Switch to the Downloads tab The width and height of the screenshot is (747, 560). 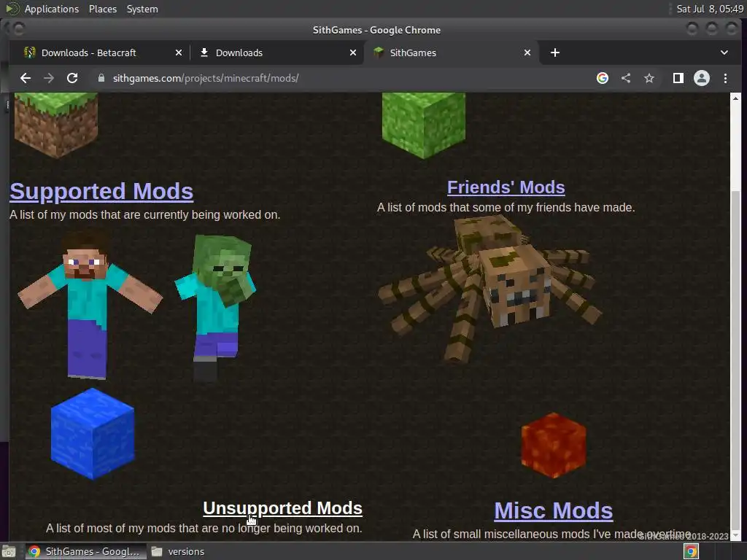[276, 52]
